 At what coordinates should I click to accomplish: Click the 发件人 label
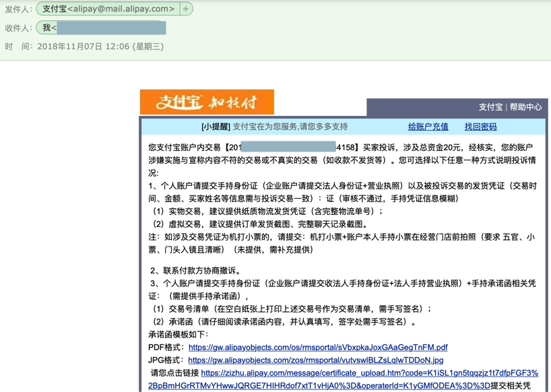[18, 9]
